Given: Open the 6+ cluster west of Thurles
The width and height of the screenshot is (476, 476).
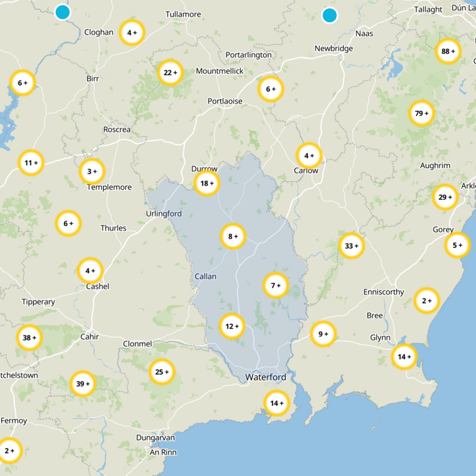Looking at the screenshot, I should (68, 224).
